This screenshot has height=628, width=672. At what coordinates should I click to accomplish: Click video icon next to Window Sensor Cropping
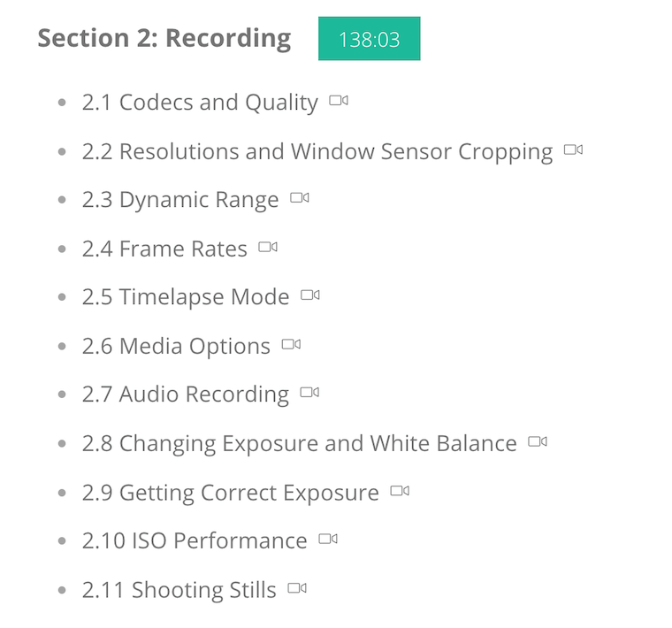tap(573, 149)
